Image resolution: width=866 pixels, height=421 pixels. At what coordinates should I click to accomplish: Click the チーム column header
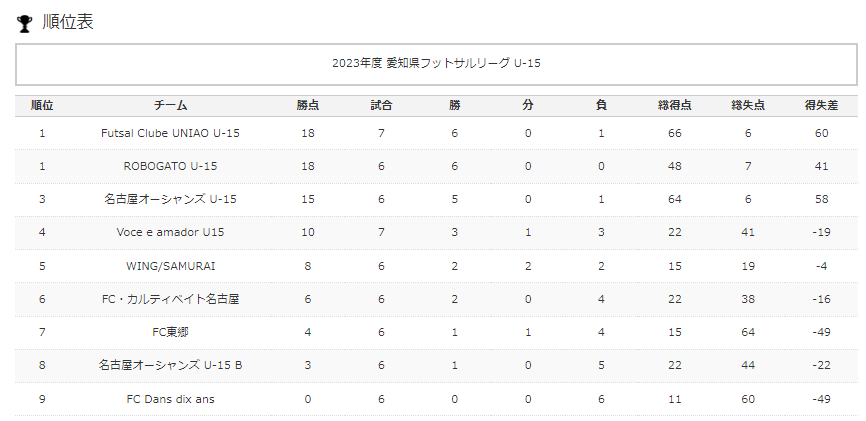(170, 106)
